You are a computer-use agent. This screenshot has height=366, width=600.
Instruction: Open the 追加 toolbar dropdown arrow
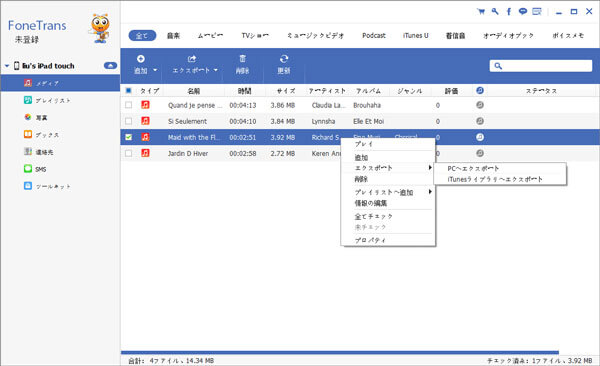pyautogui.click(x=155, y=70)
